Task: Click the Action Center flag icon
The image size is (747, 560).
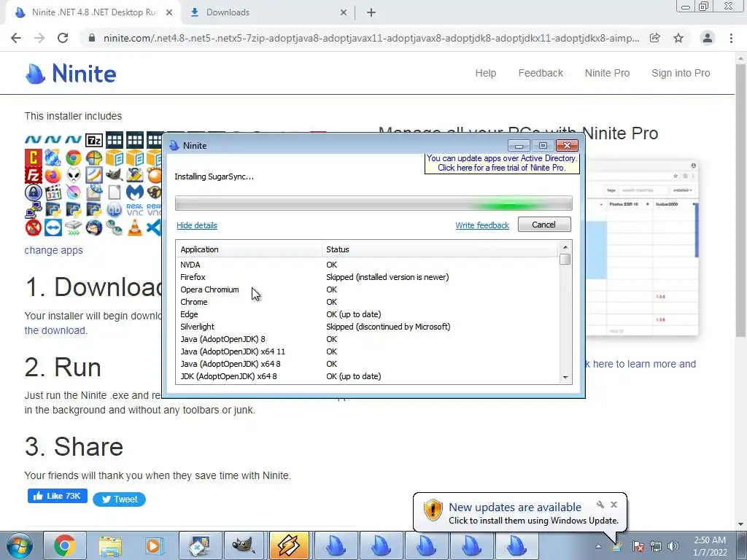Action: (x=638, y=546)
